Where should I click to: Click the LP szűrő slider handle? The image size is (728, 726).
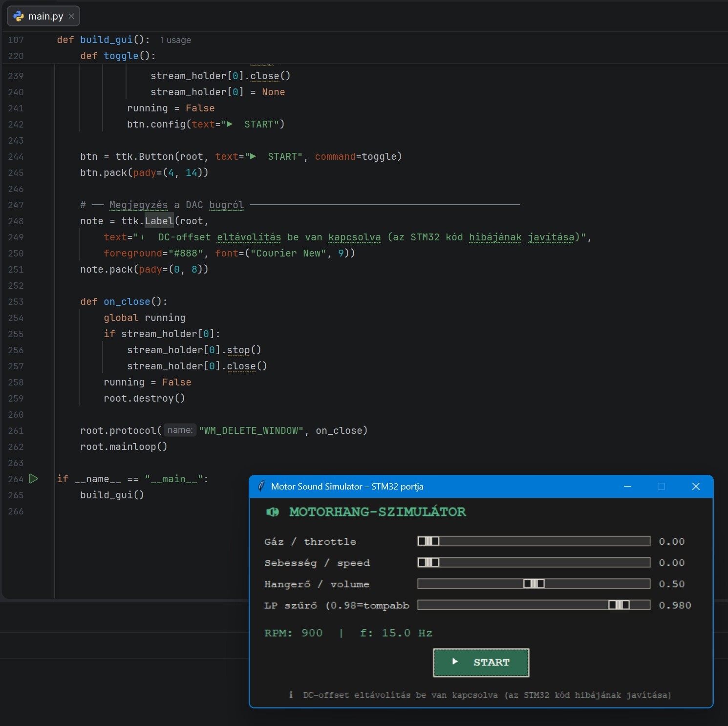619,605
